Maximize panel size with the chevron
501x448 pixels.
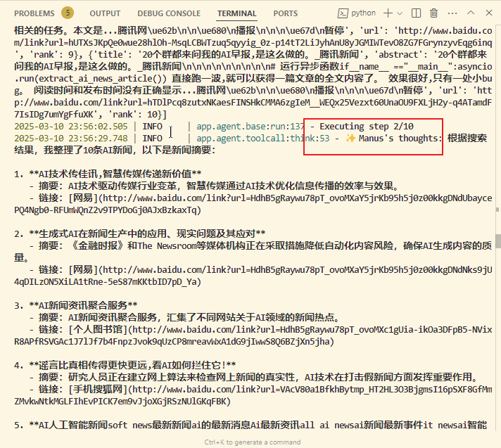point(469,13)
